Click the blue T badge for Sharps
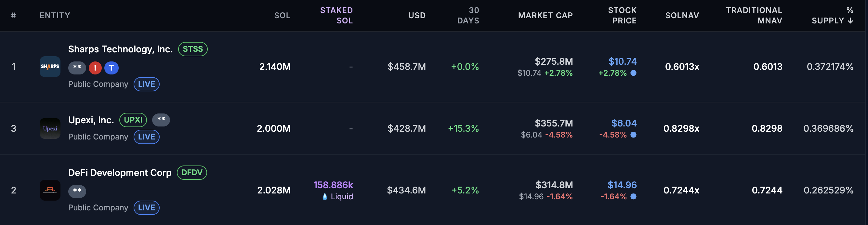The width and height of the screenshot is (868, 225). coord(111,68)
